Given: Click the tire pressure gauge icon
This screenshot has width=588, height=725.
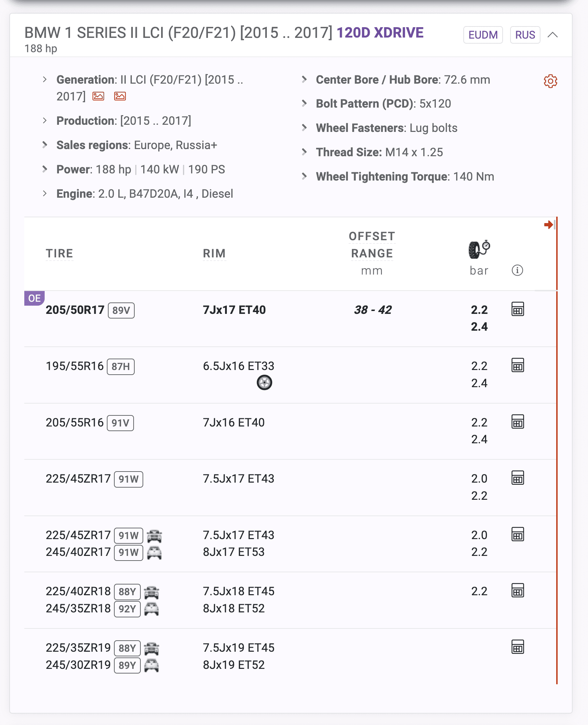Looking at the screenshot, I should point(479,249).
